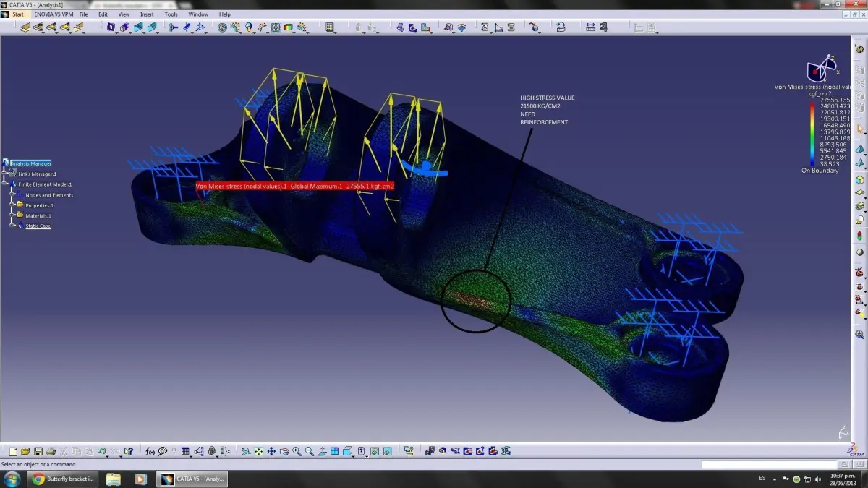Click the Fly mode icon
Viewport: 868px width, 488px height.
coord(246,451)
